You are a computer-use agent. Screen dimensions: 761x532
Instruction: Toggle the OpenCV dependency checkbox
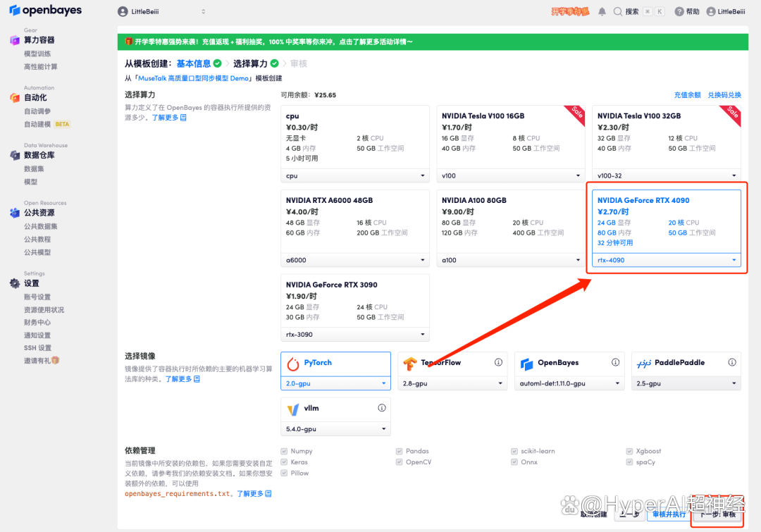pyautogui.click(x=399, y=462)
